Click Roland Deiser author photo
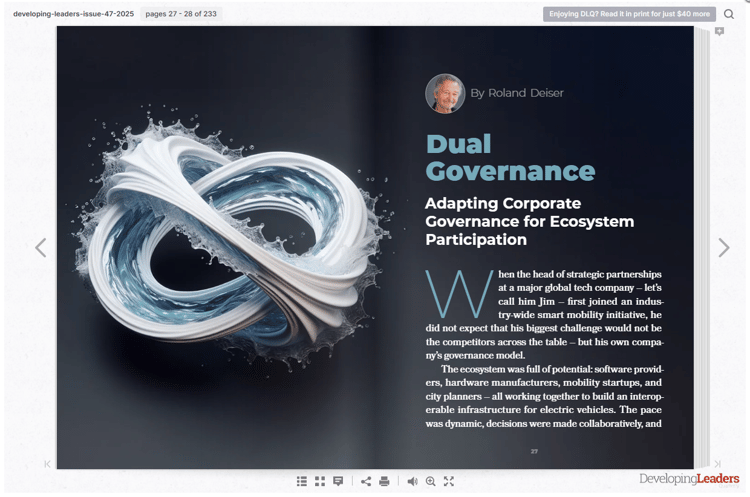The width and height of the screenshot is (750, 497). 445,93
